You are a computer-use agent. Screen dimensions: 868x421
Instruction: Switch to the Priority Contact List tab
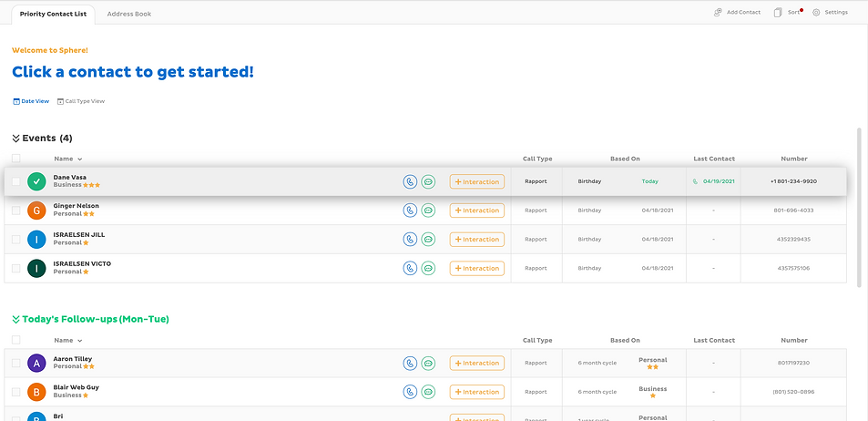point(53,14)
